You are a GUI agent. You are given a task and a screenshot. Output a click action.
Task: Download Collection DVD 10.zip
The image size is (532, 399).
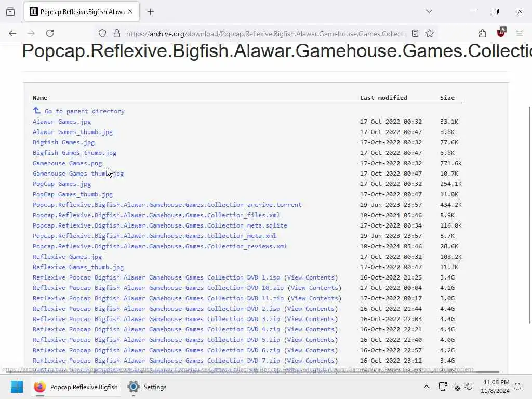[158, 288]
